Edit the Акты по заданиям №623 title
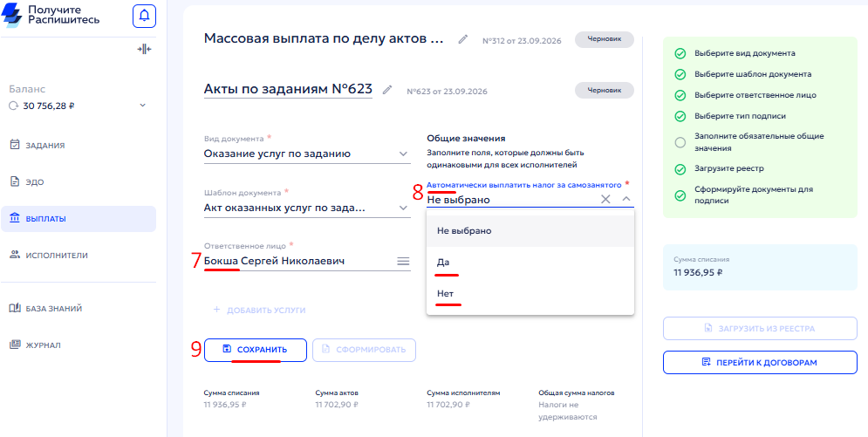The image size is (868, 437). 387,90
